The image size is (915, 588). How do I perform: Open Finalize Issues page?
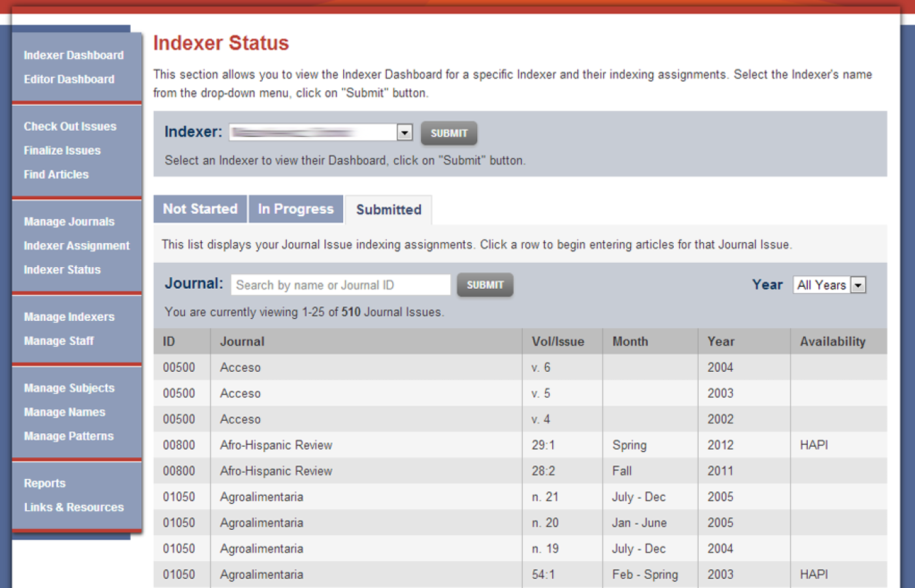(62, 150)
